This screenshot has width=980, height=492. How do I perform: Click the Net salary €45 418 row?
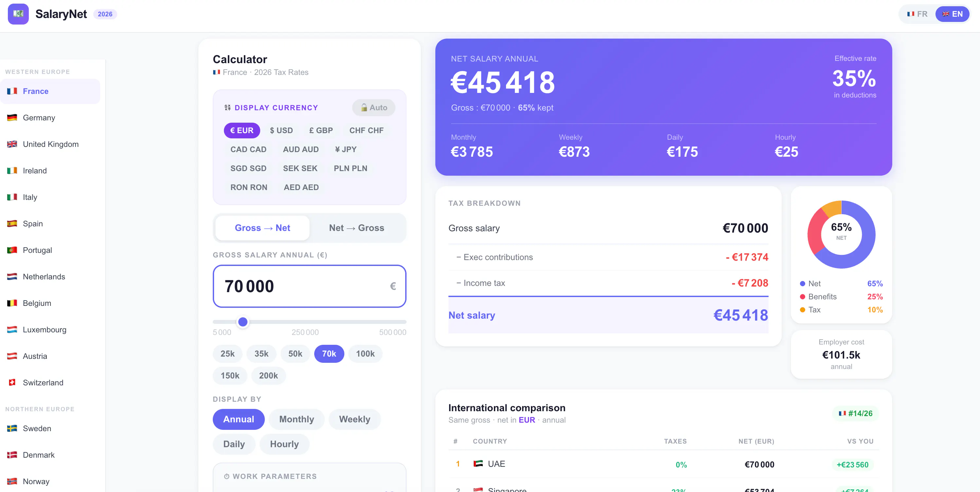[608, 315]
